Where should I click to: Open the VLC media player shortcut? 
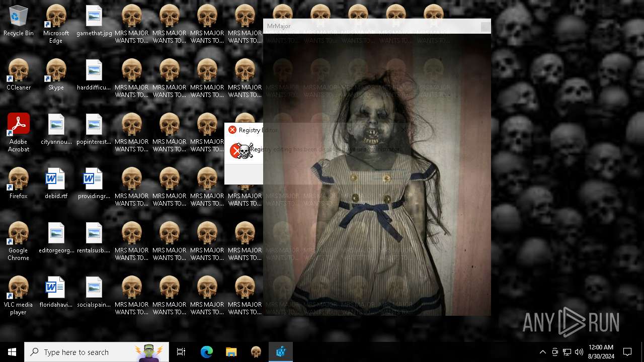click(19, 296)
